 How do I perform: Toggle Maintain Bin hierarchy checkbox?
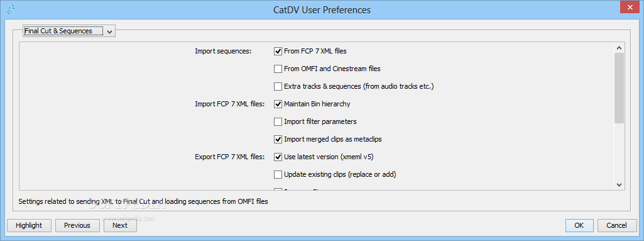tap(278, 104)
